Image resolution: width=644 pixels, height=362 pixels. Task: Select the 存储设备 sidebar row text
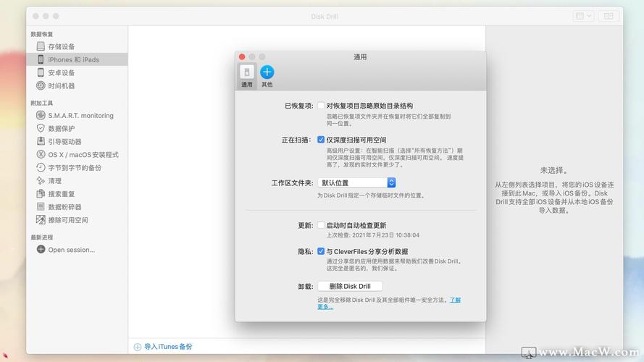tap(62, 46)
